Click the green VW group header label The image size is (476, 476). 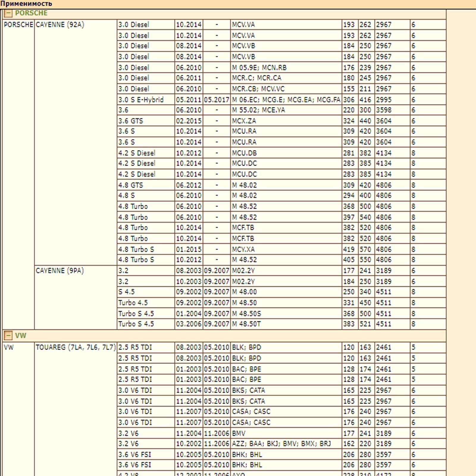click(x=21, y=336)
